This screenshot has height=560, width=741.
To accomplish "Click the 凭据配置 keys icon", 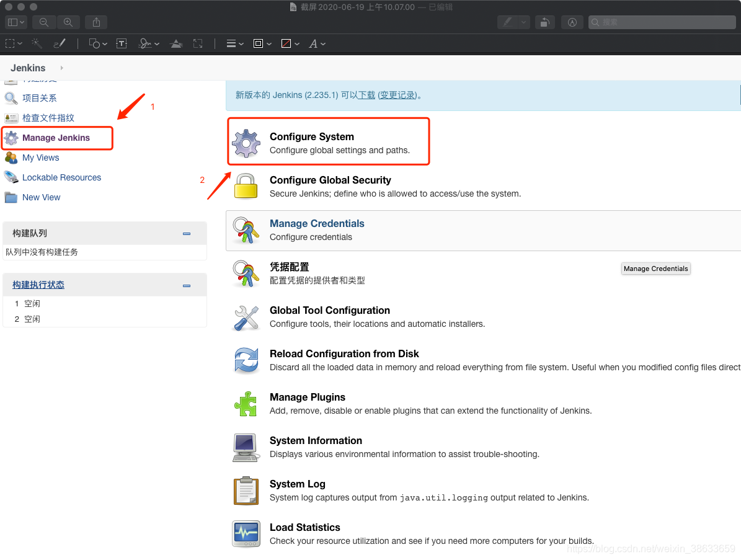I will [246, 273].
